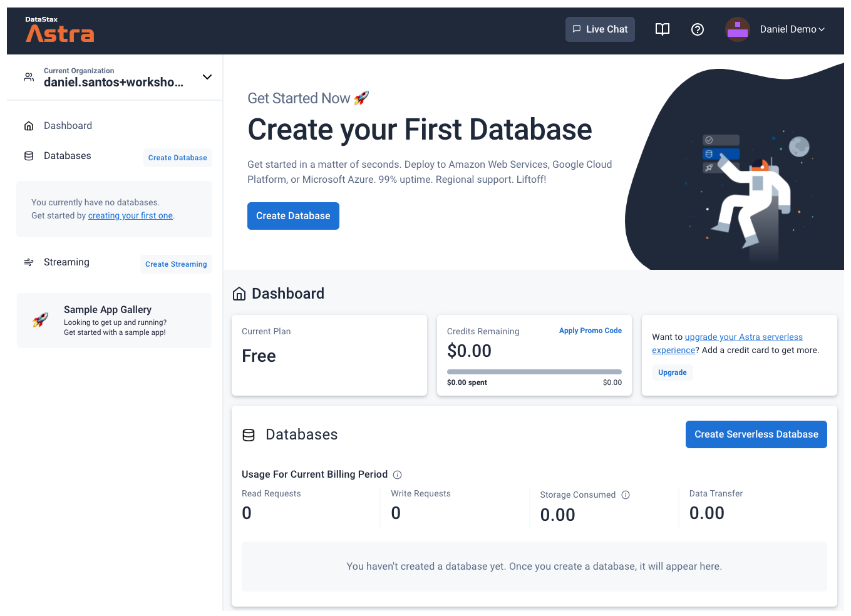Screen dimensions: 851x616
Task: Follow 'upgrade your Astra serverless experience' link
Action: click(727, 344)
